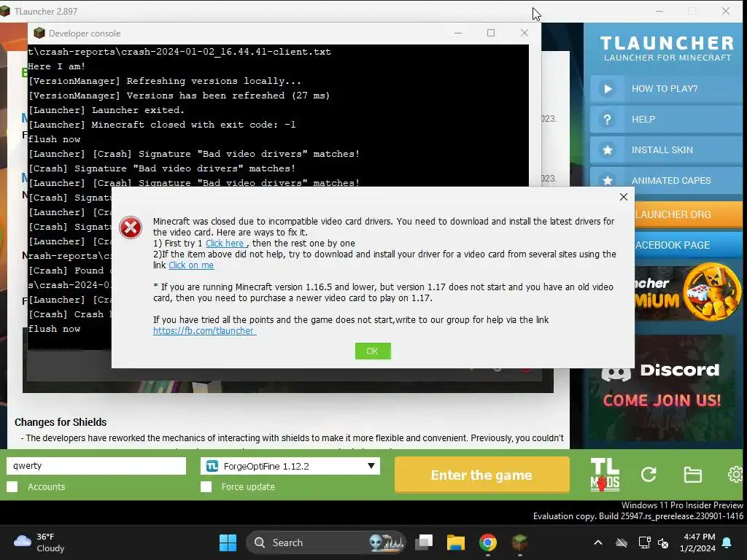Open Google Chrome from taskbar
The height and width of the screenshot is (560, 747).
click(x=487, y=542)
